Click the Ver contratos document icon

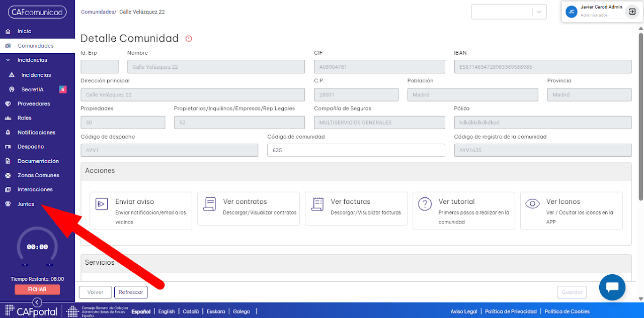210,203
